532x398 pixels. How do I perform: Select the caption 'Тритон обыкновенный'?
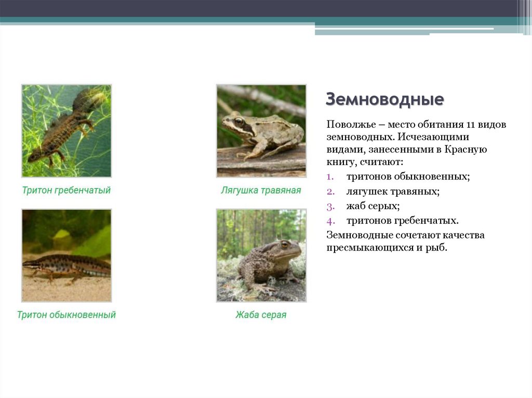click(x=66, y=315)
